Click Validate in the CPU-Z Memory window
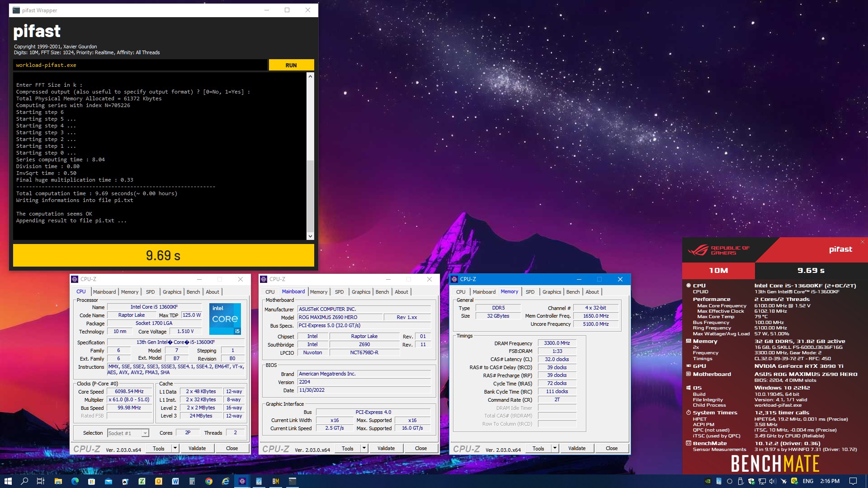This screenshot has height=488, width=868. point(577,448)
